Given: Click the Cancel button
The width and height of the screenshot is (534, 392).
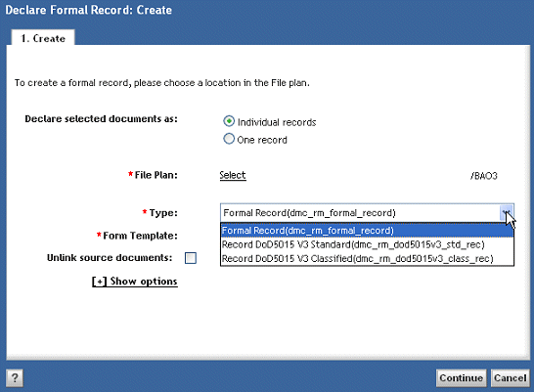Looking at the screenshot, I should (x=511, y=378).
